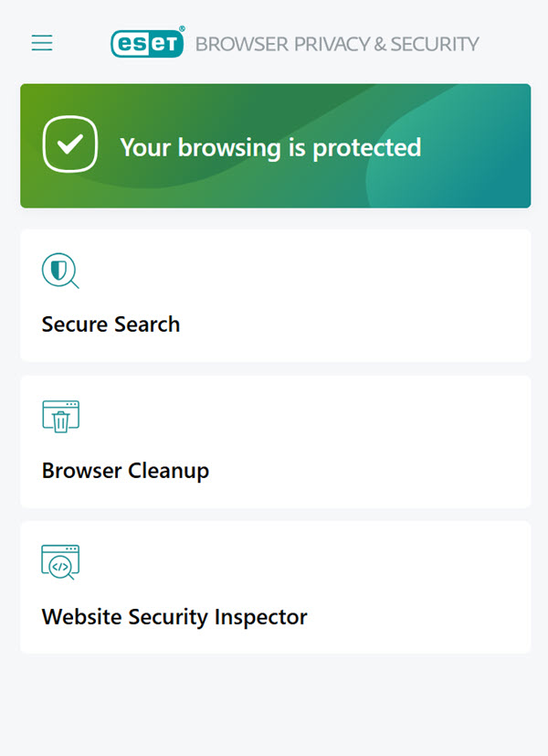Click 'Your browsing is protected' text

pyautogui.click(x=270, y=147)
